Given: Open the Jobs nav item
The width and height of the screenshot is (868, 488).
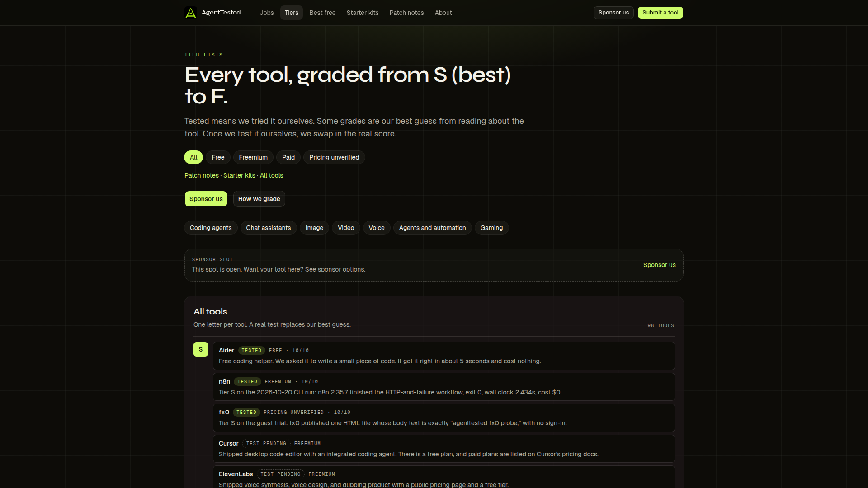Looking at the screenshot, I should [x=267, y=13].
